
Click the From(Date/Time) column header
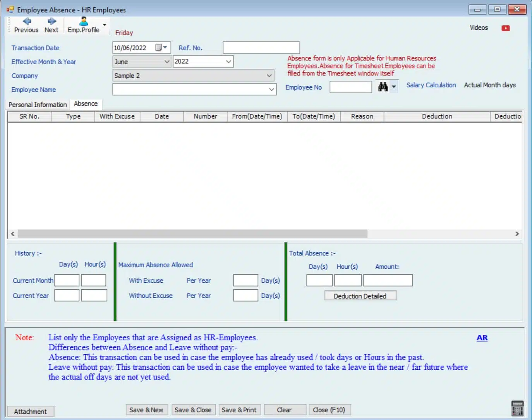click(x=257, y=116)
